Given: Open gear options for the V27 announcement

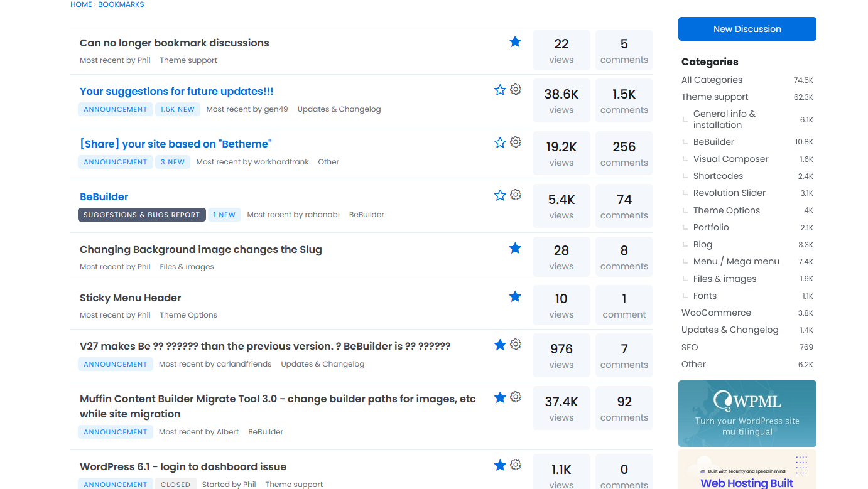Looking at the screenshot, I should 516,345.
